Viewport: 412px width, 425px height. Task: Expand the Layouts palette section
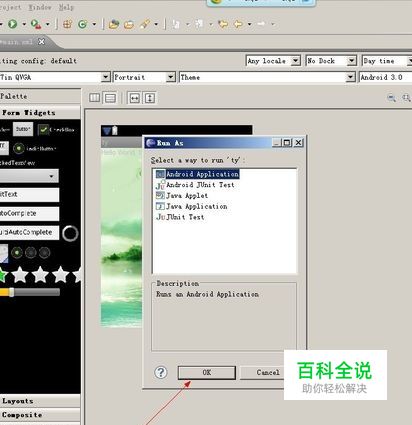pos(40,401)
